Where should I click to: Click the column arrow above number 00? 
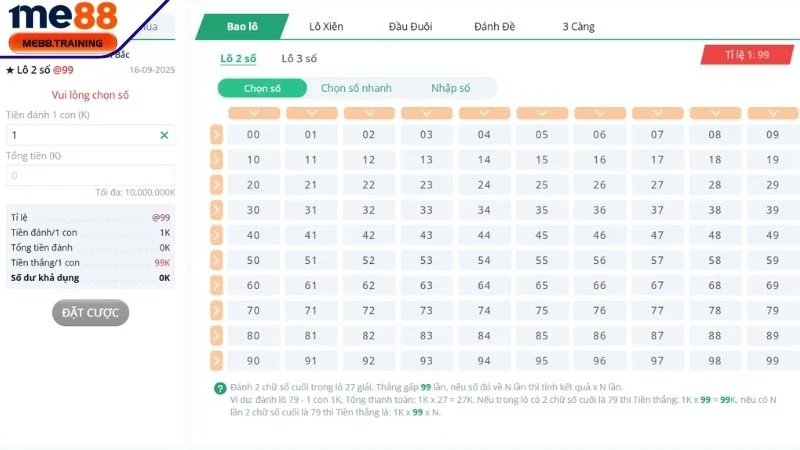click(x=253, y=113)
